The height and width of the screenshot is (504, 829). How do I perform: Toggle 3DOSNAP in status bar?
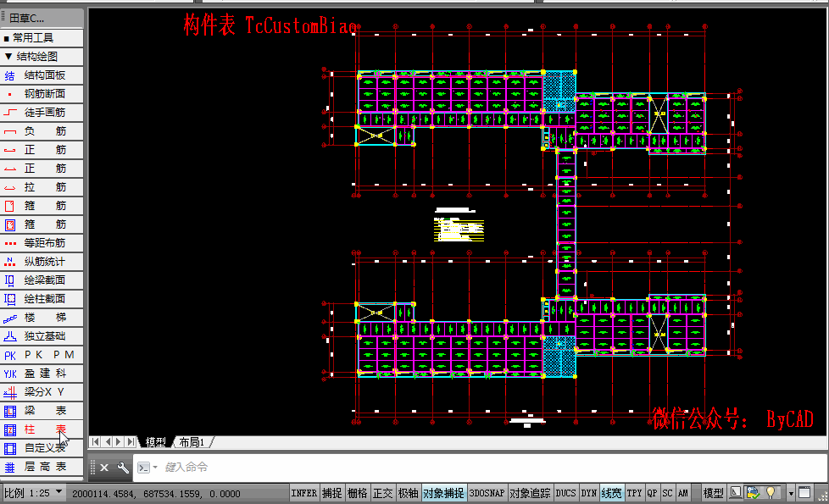tap(487, 493)
